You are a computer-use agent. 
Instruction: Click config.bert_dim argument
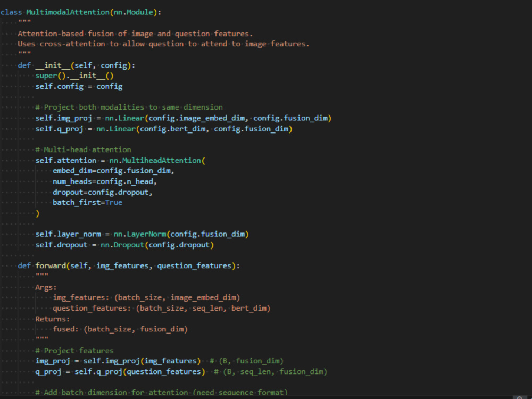(172, 129)
